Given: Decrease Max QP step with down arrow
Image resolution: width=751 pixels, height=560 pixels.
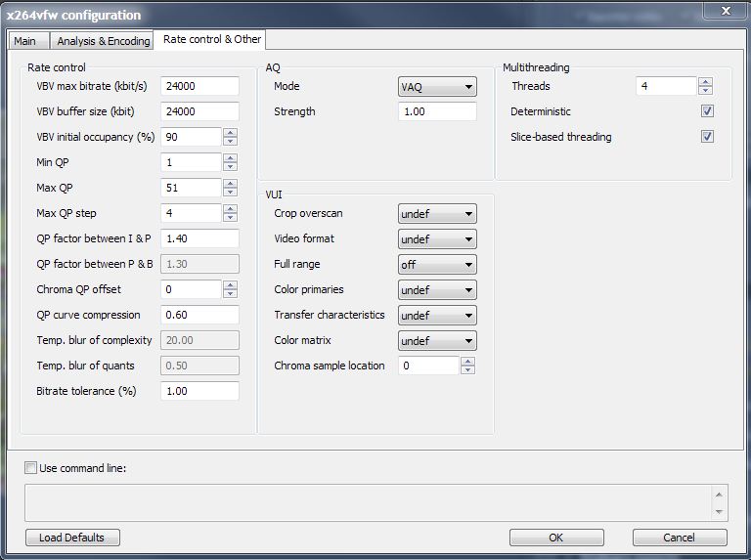Looking at the screenshot, I should [x=231, y=217].
